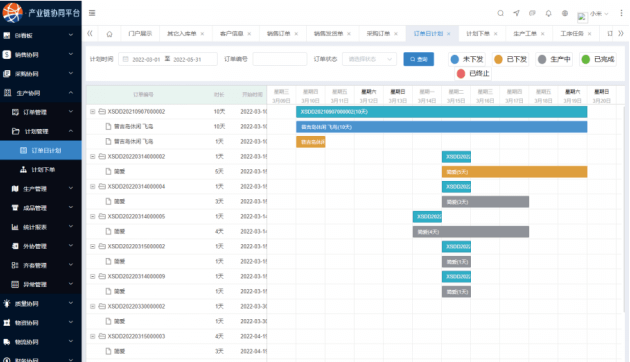This screenshot has width=630, height=362.
Task: Click the globe language icon
Action: [x=565, y=13]
